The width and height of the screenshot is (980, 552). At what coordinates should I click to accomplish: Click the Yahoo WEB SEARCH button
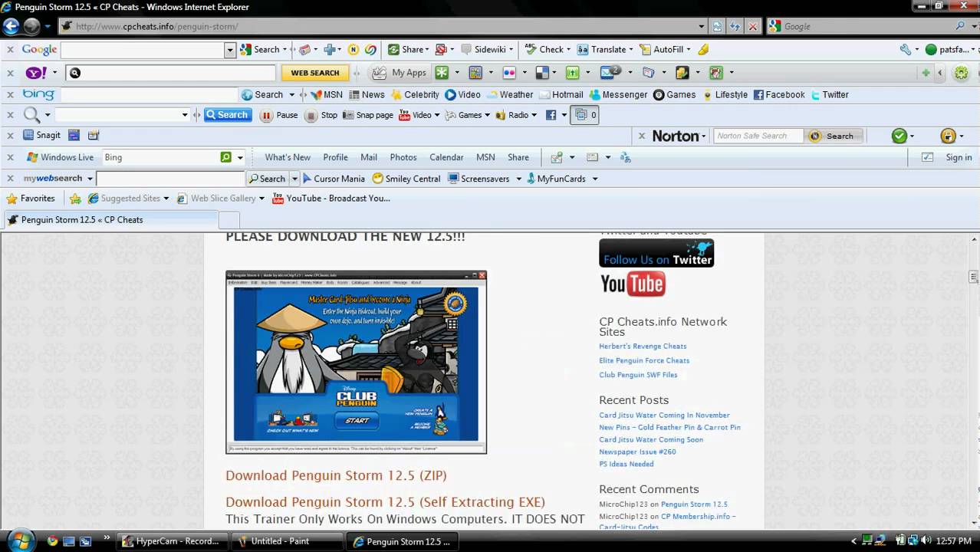point(314,73)
